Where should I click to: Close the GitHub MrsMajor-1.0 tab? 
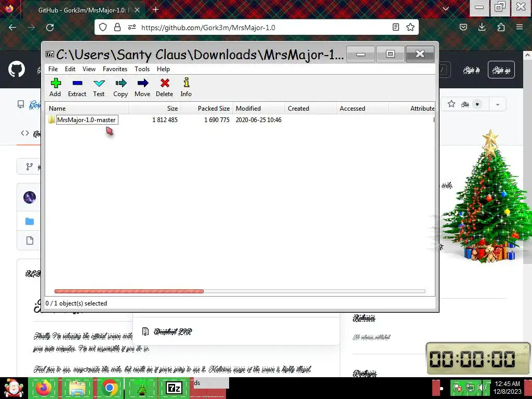(x=137, y=10)
